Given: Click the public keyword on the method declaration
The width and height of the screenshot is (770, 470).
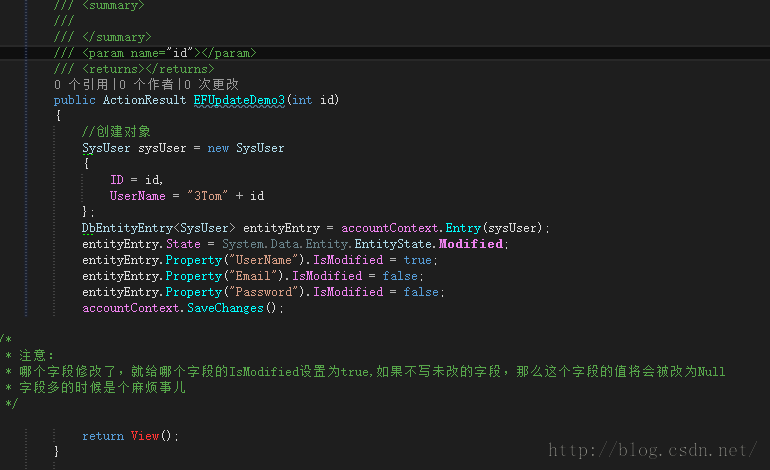Looking at the screenshot, I should (x=75, y=100).
